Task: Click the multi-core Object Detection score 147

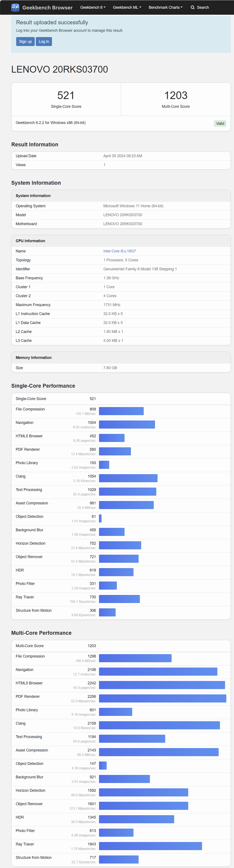Action: (93, 764)
